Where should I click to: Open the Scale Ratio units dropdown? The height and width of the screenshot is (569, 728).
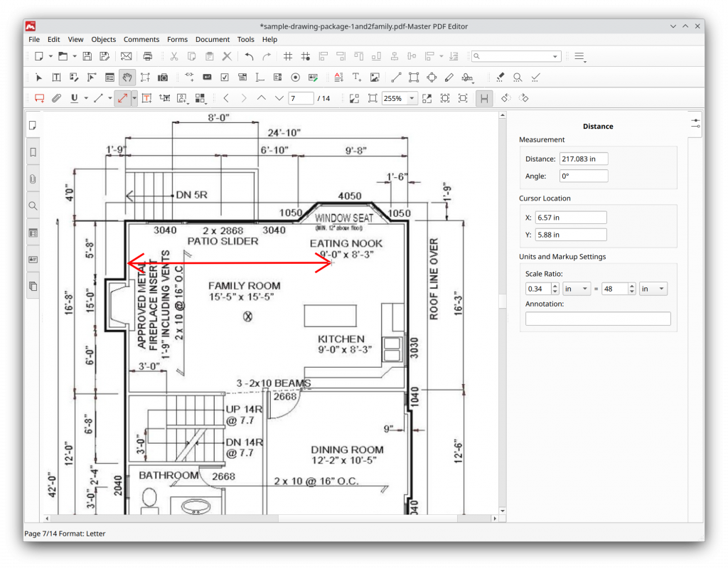(577, 288)
